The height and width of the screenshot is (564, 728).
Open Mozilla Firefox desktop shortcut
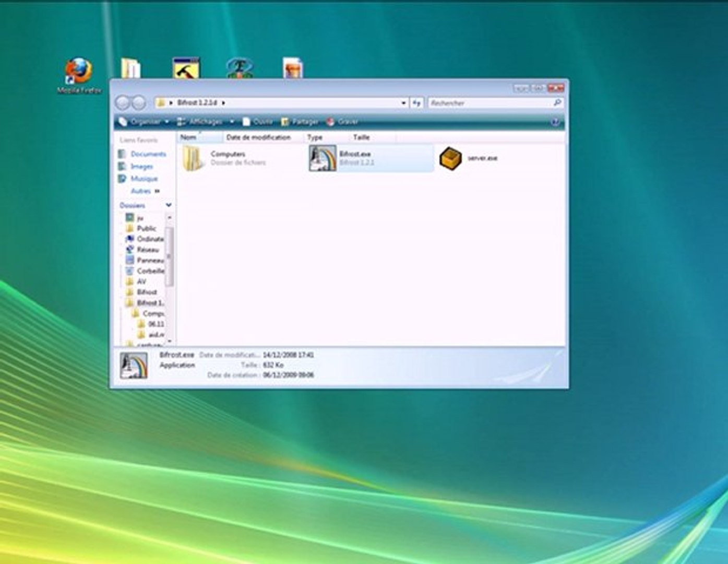[x=79, y=76]
